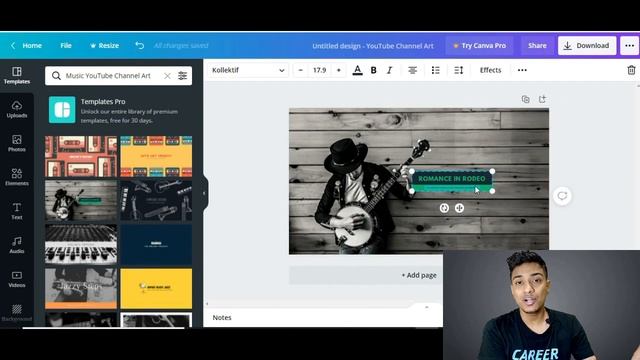Screen dimensions: 640x360
Task: Click the Untitled design title text
Action: pyautogui.click(x=373, y=46)
